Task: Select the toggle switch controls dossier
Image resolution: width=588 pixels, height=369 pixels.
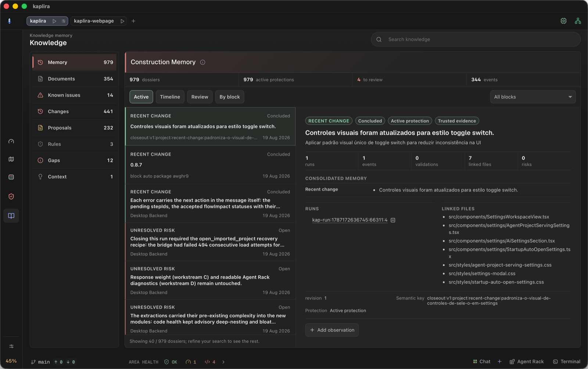Action: pos(210,126)
